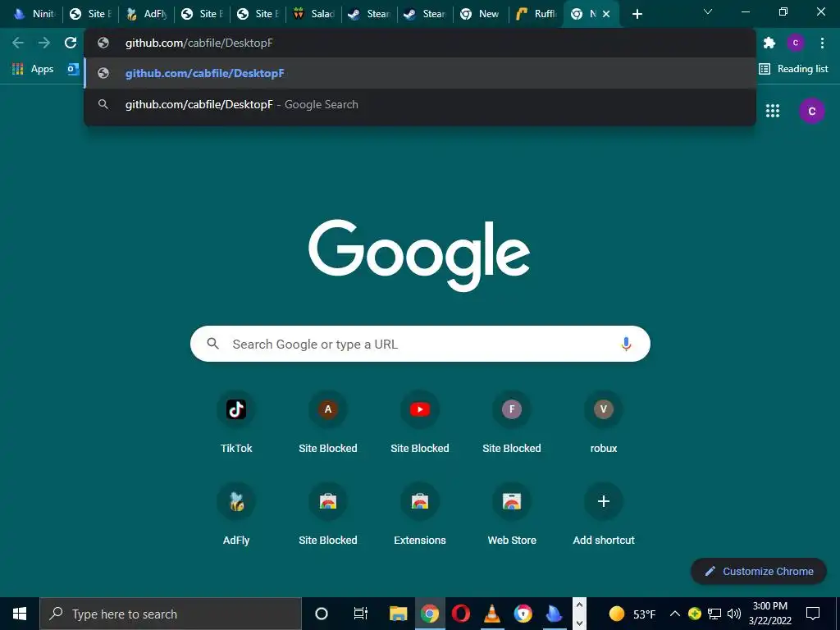Image resolution: width=840 pixels, height=630 pixels.
Task: Choose the Google Search suggestion for github.com/cabfile/DesktopF
Action: 420,104
